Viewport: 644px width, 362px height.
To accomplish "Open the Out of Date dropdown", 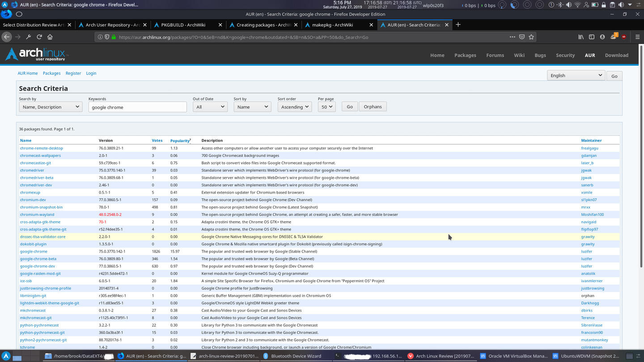I will point(210,107).
